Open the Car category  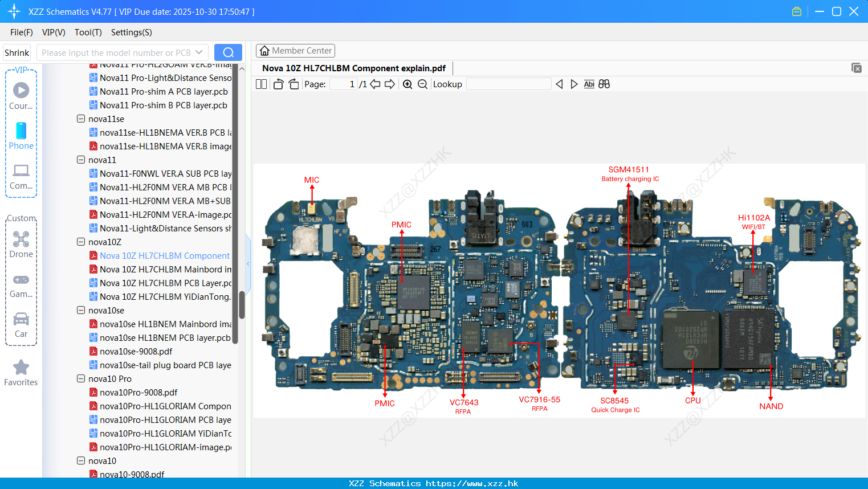pos(21,325)
